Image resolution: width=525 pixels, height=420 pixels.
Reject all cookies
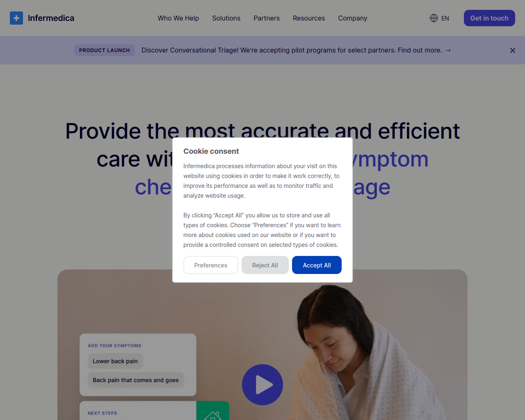(265, 265)
